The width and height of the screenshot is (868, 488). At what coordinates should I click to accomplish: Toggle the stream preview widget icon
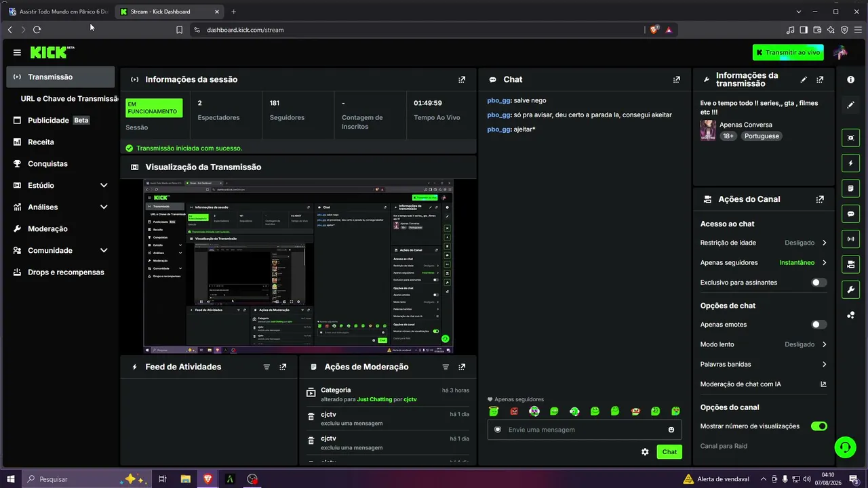pyautogui.click(x=850, y=138)
